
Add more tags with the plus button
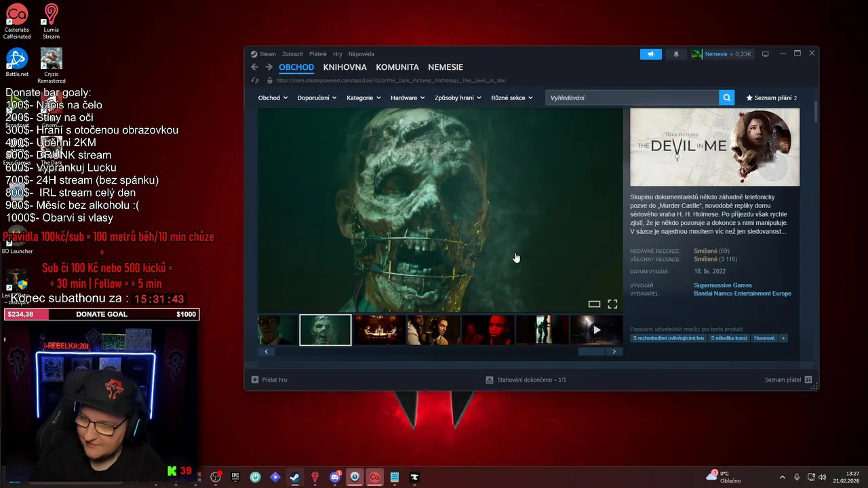click(783, 338)
